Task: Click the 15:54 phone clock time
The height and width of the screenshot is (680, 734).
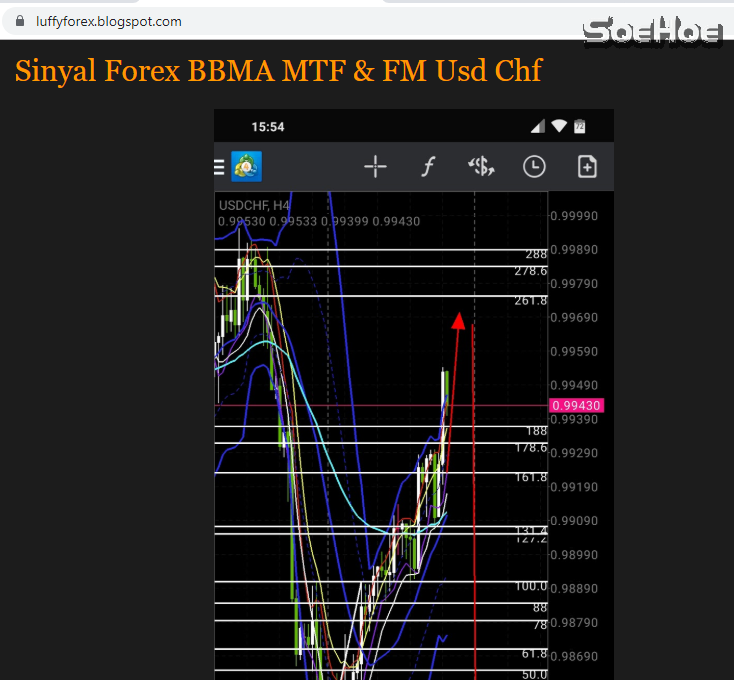Action: [x=268, y=127]
